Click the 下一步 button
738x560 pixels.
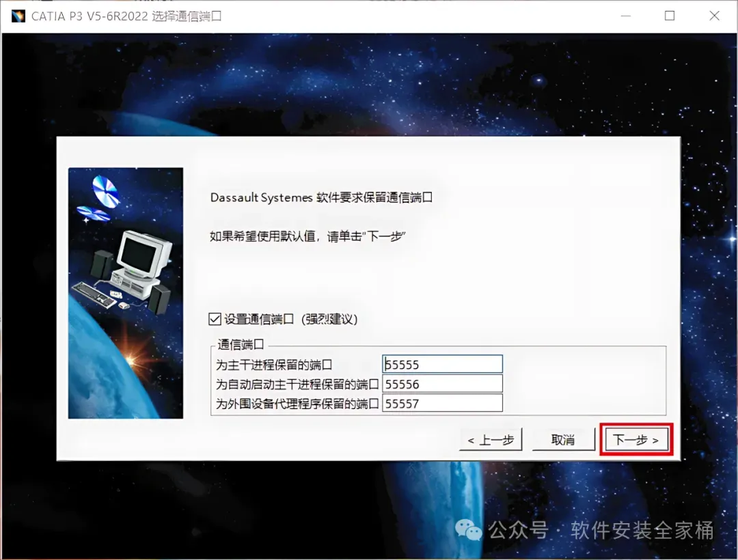coord(636,440)
